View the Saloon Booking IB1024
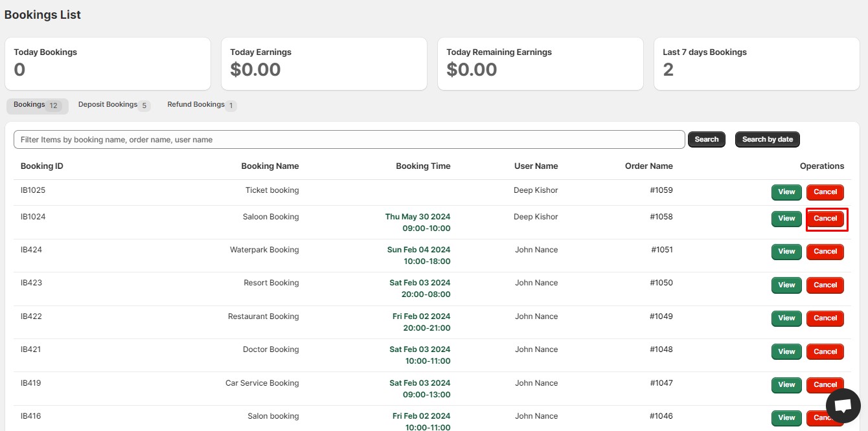Image resolution: width=868 pixels, height=431 pixels. [786, 219]
